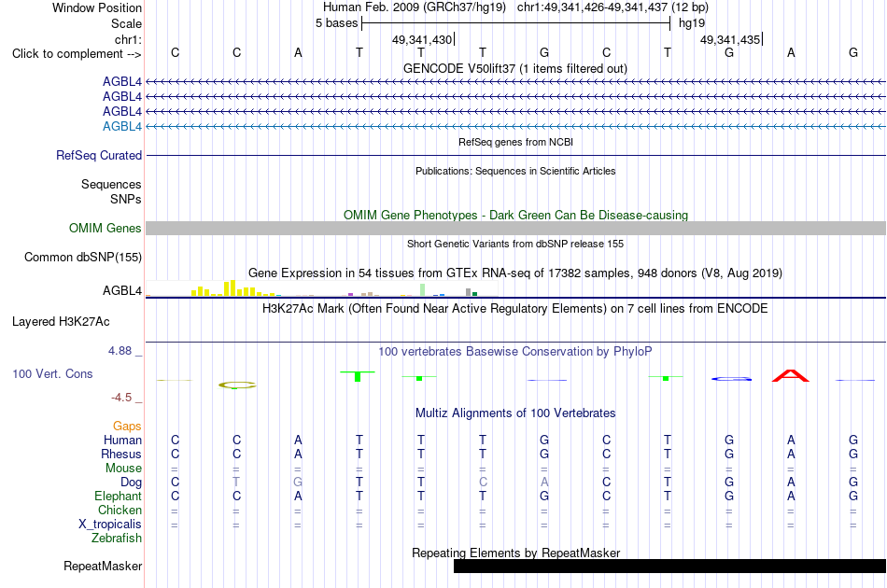Click the 49,341,435 position marker
The height and width of the screenshot is (588, 887).
coord(731,39)
